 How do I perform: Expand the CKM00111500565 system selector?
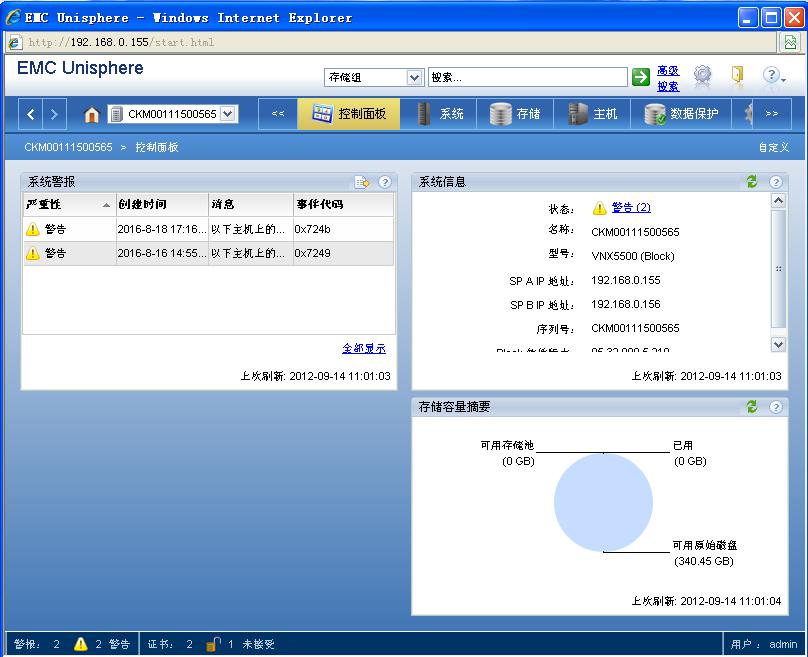pyautogui.click(x=228, y=114)
